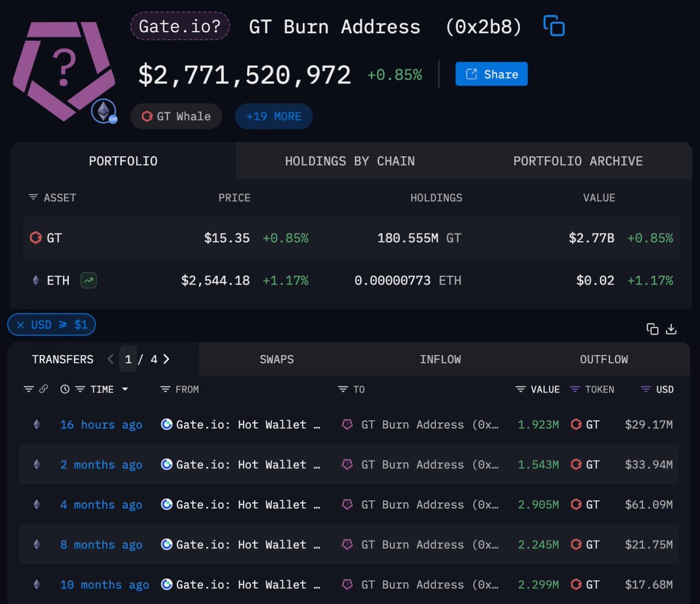Open the 16 hours ago transaction link
The image size is (700, 604).
click(x=101, y=425)
